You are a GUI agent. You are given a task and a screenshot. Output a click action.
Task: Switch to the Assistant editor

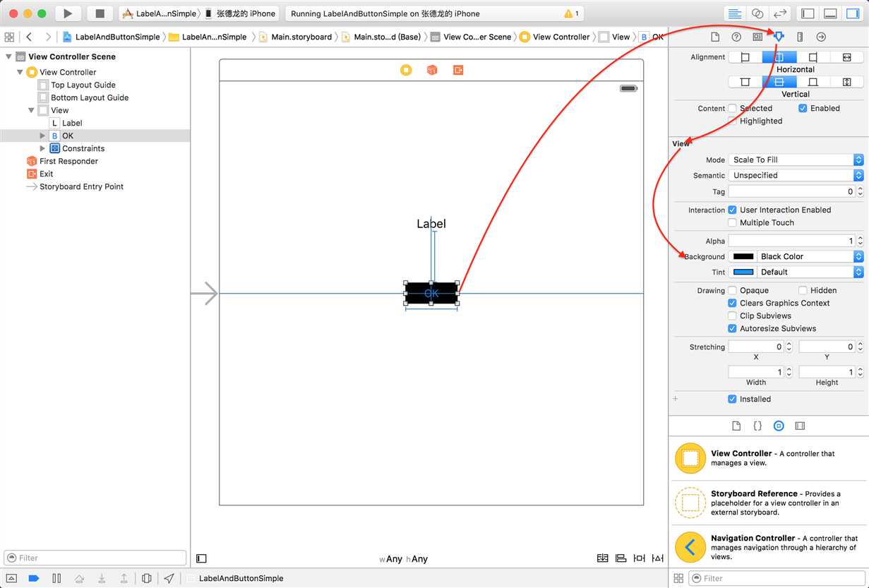(x=757, y=13)
